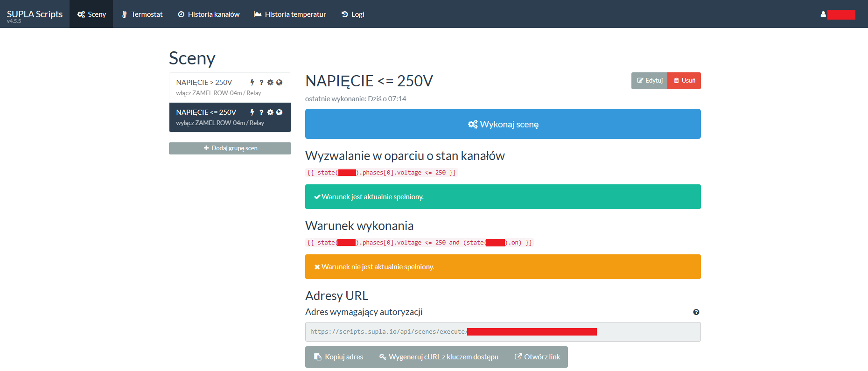
Task: Delete the scene with Usuń button
Action: [684, 81]
